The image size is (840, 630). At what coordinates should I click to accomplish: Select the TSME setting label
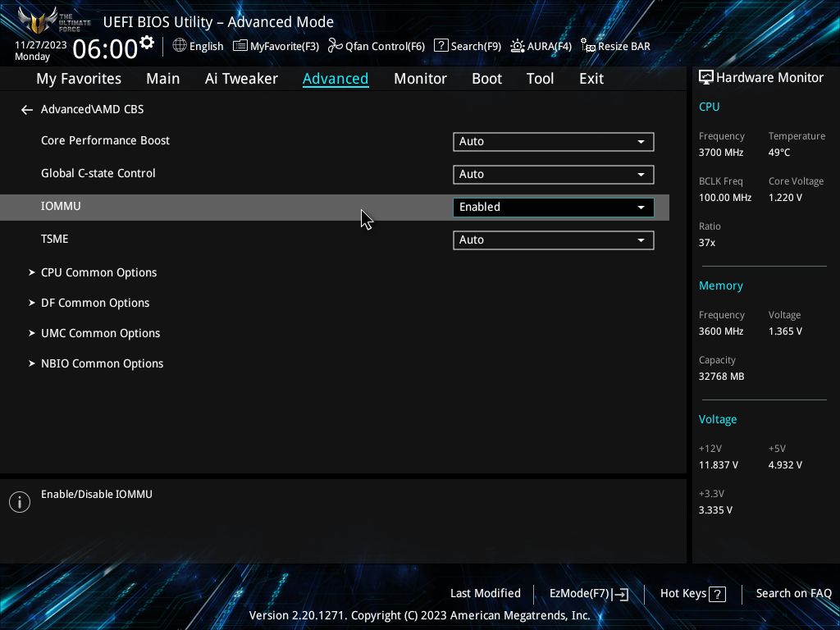(55, 239)
